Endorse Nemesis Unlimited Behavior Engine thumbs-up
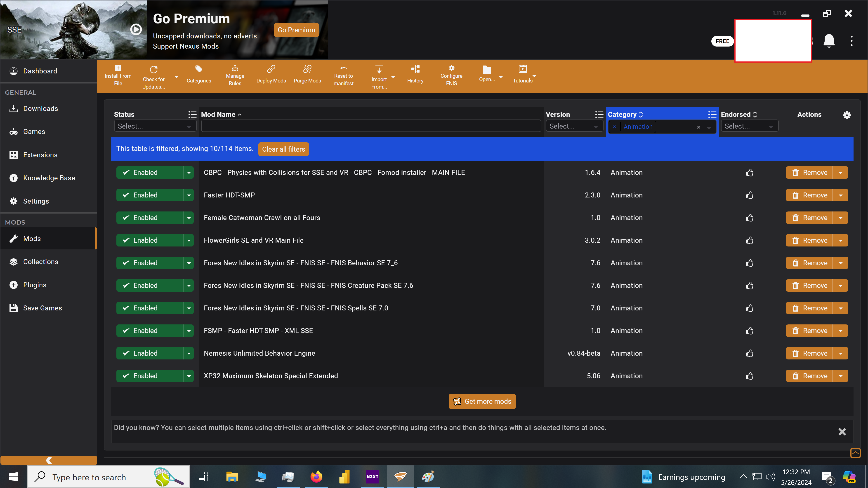Image resolution: width=868 pixels, height=488 pixels. click(749, 353)
